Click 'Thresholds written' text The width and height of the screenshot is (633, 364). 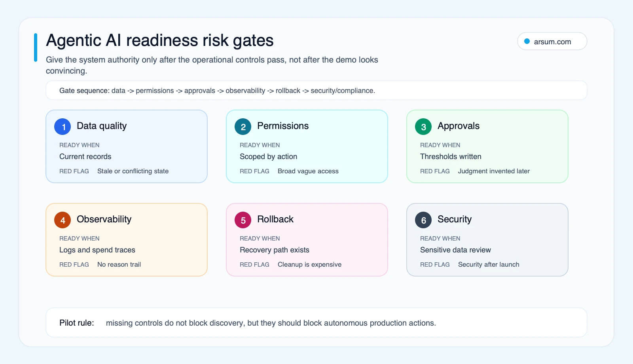click(x=451, y=157)
